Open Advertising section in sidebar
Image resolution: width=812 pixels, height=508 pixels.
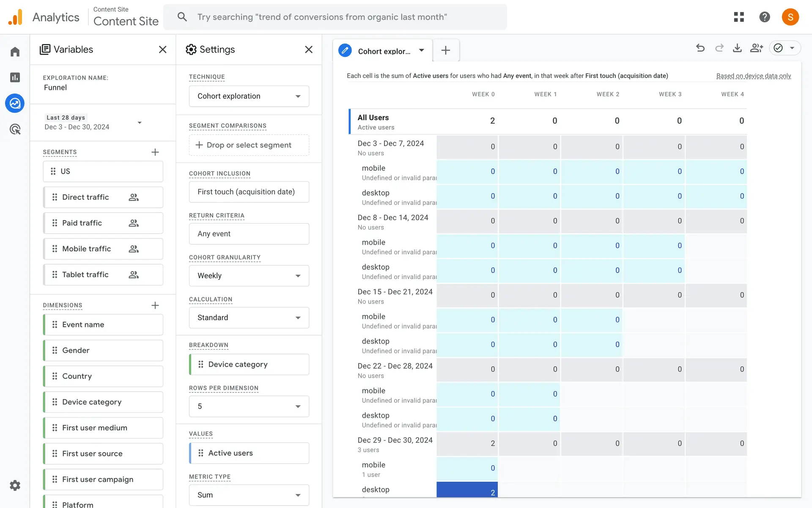15,129
